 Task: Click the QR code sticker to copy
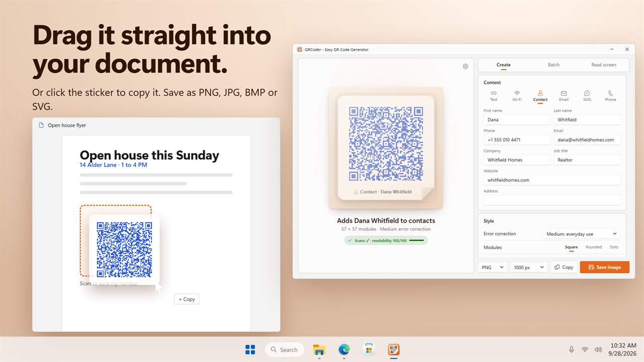[386, 148]
